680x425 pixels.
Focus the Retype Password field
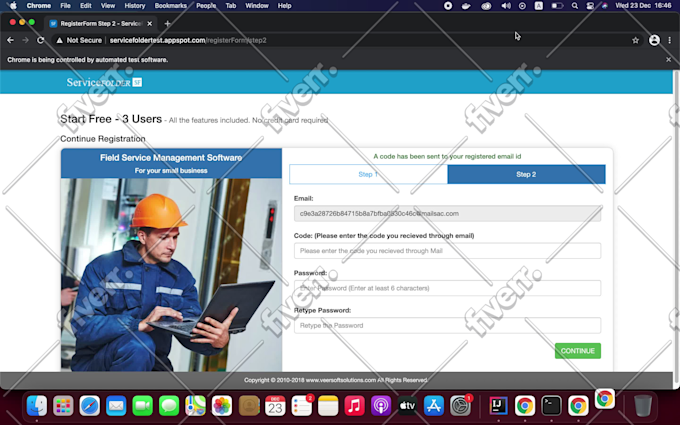click(448, 325)
